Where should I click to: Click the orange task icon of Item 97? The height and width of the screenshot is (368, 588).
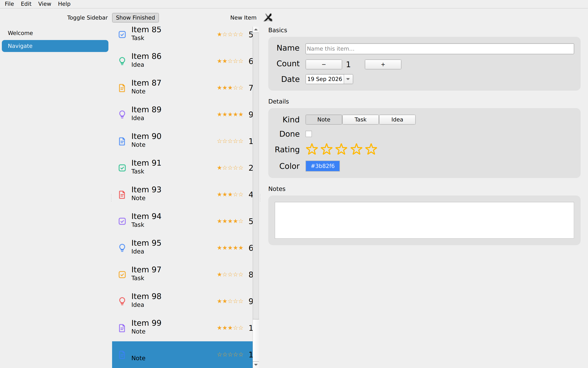122,275
